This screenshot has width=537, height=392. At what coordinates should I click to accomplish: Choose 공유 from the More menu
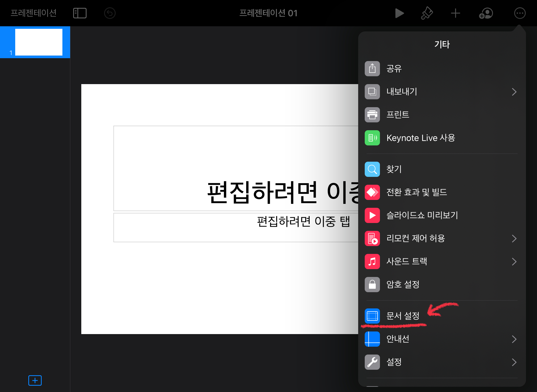tap(394, 69)
